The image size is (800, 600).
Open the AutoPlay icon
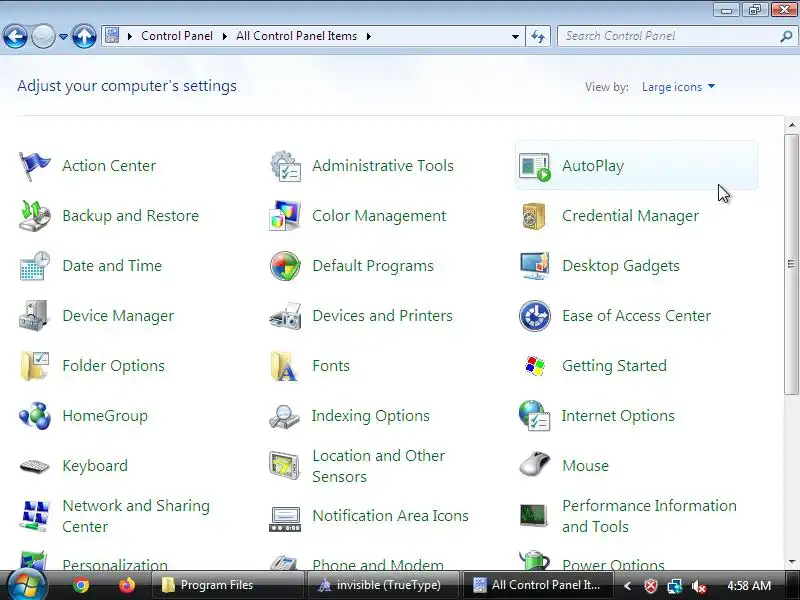pos(535,166)
